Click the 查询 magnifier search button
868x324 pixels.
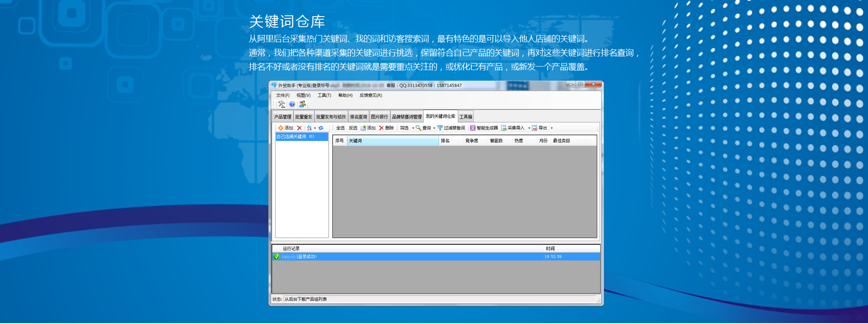click(x=423, y=128)
